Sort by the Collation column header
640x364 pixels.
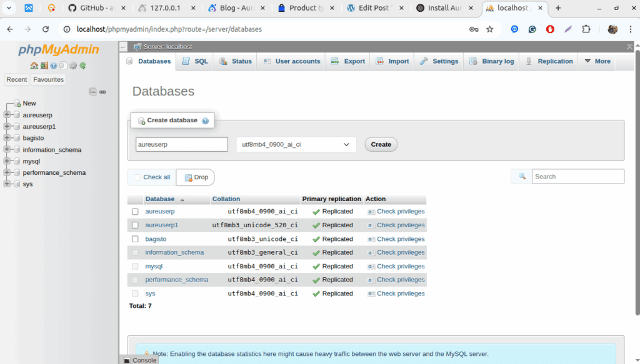pyautogui.click(x=226, y=199)
